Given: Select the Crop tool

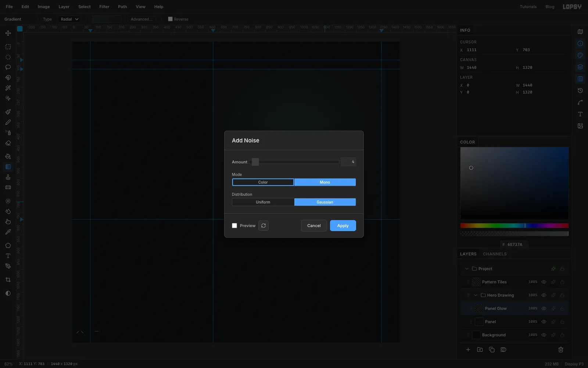Looking at the screenshot, I should [x=8, y=280].
